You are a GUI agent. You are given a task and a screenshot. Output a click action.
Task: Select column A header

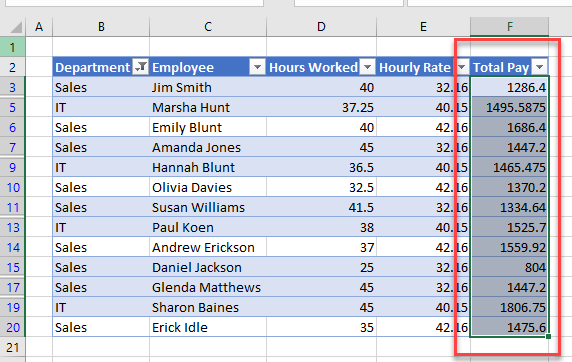coord(39,27)
